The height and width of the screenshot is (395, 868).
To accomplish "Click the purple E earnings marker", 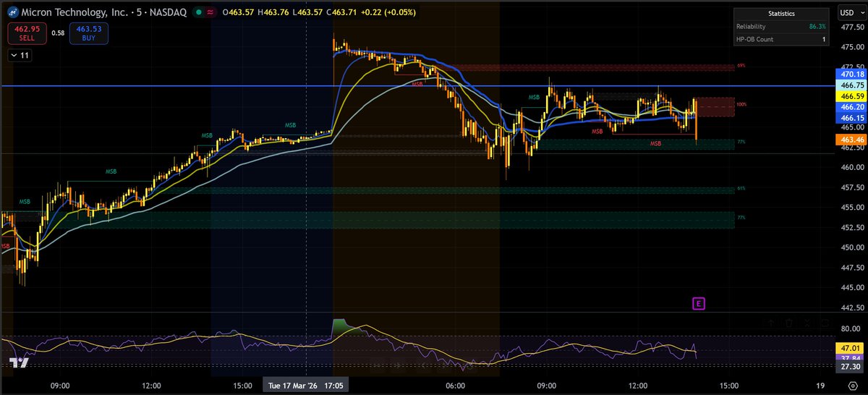I will pyautogui.click(x=698, y=303).
